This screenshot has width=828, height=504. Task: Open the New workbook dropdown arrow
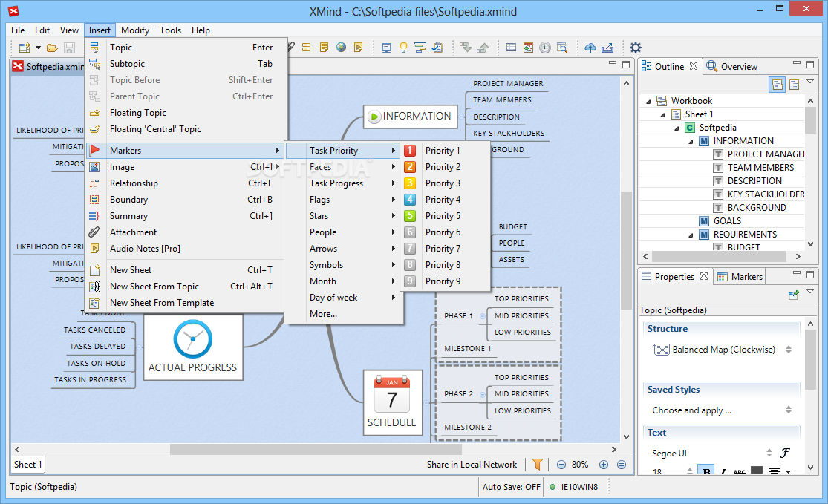(38, 48)
